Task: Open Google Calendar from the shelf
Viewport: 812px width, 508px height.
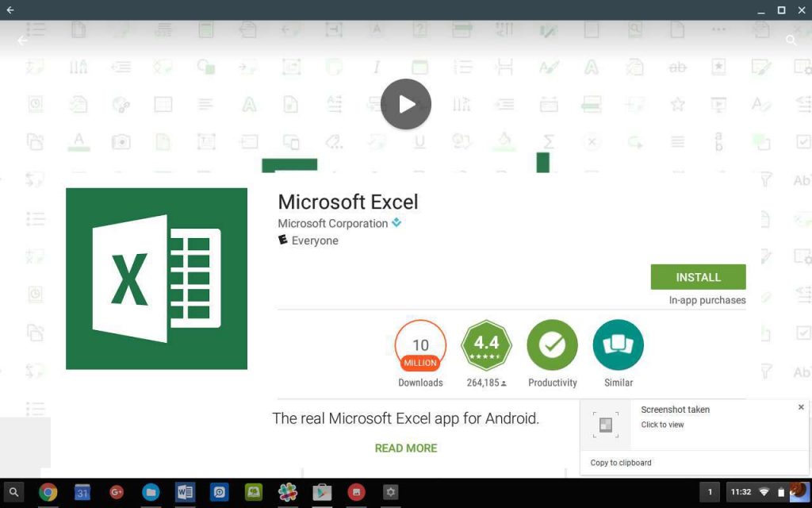Action: pyautogui.click(x=82, y=492)
